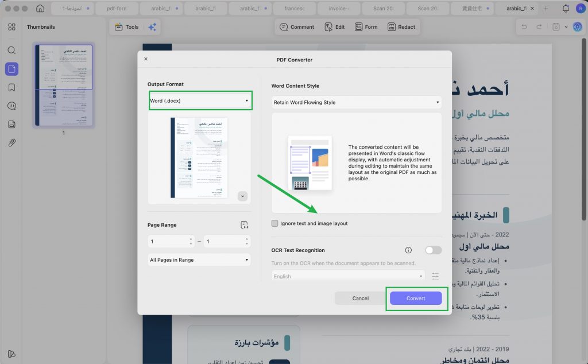Expand the save options chevron
This screenshot has width=588, height=364.
[x=566, y=27]
